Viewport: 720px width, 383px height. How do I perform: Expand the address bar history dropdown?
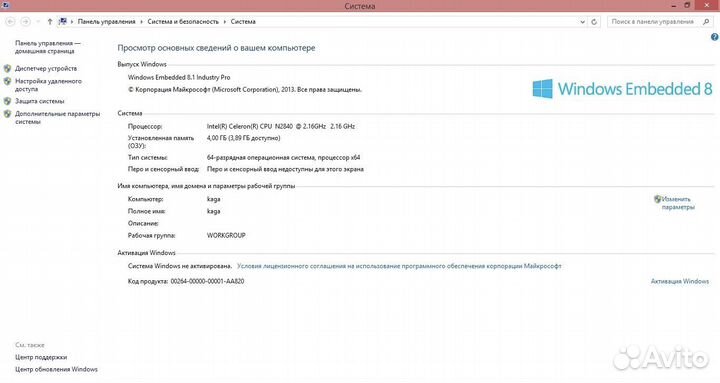[x=582, y=22]
